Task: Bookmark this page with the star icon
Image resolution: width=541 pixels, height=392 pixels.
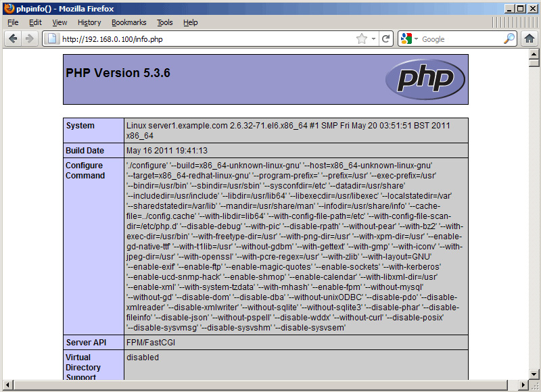Action: pyautogui.click(x=362, y=39)
